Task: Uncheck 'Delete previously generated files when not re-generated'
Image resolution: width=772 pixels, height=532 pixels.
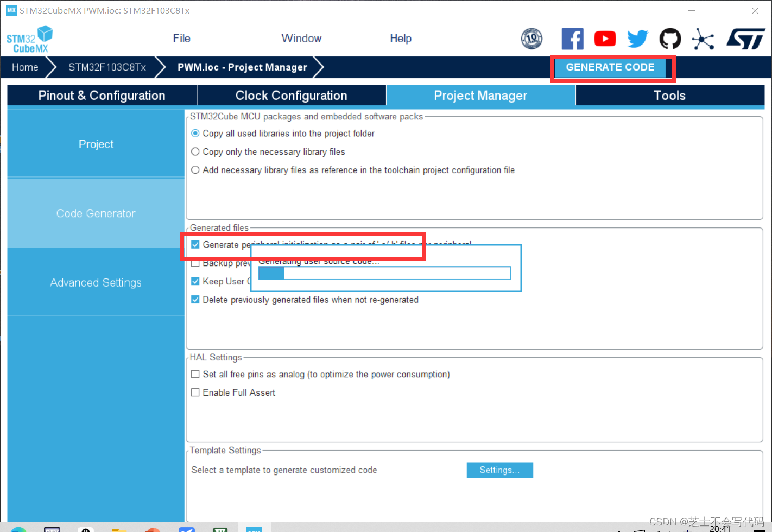Action: [195, 300]
